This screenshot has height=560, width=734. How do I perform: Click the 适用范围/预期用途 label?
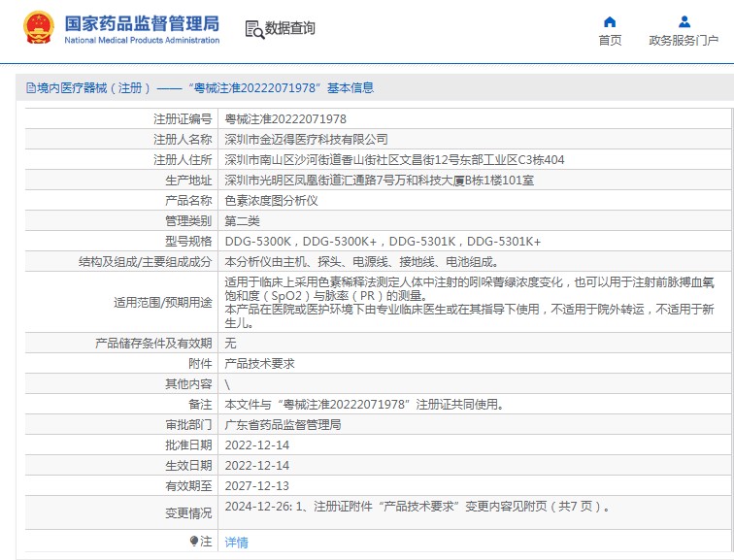(163, 302)
